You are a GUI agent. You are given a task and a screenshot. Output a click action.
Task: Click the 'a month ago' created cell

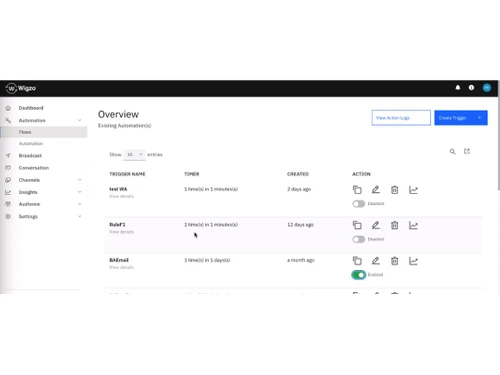pyautogui.click(x=301, y=260)
